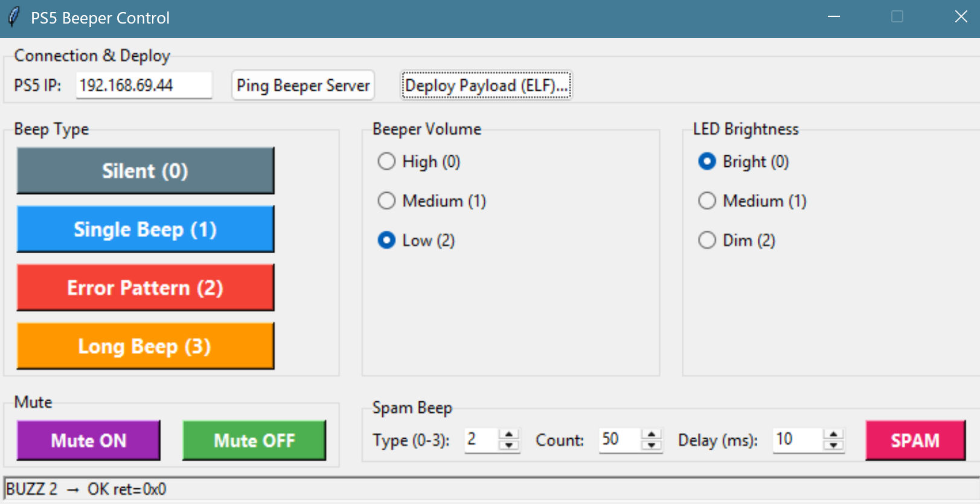Turn Mute ON
Viewport: 980px width, 504px height.
(x=89, y=441)
